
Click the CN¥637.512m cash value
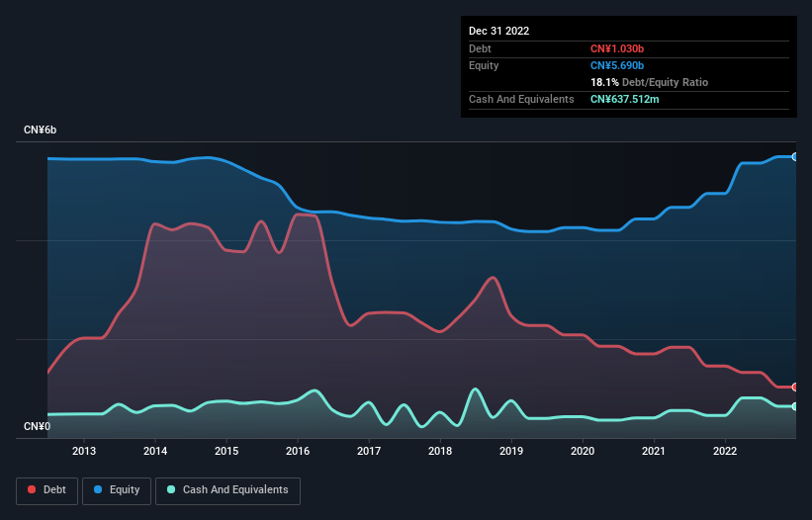click(625, 99)
